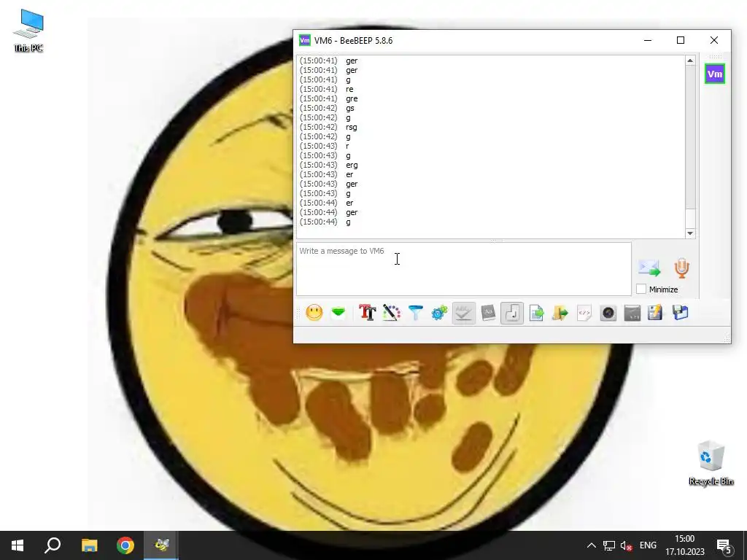Switch the ENG input language indicator

point(648,545)
